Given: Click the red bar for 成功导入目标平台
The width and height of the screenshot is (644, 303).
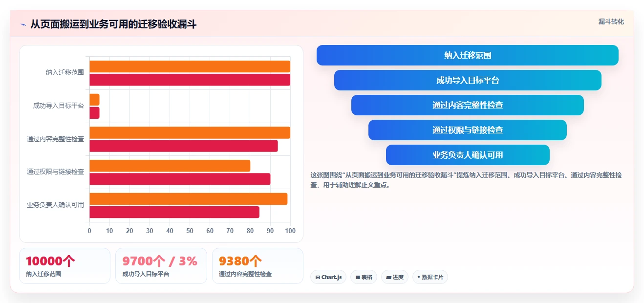Looking at the screenshot, I should (x=94, y=113).
